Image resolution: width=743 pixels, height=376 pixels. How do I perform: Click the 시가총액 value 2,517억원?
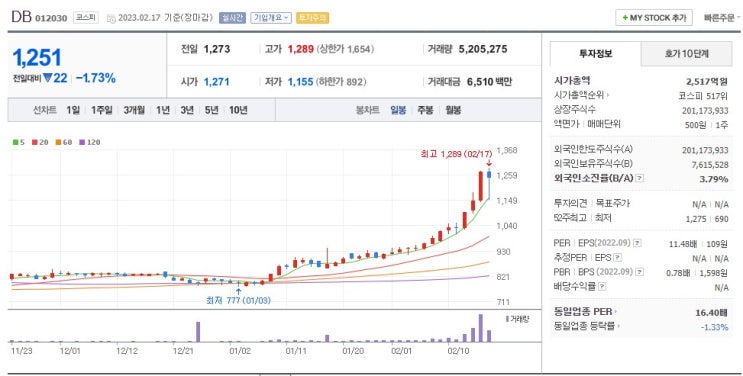pos(707,81)
